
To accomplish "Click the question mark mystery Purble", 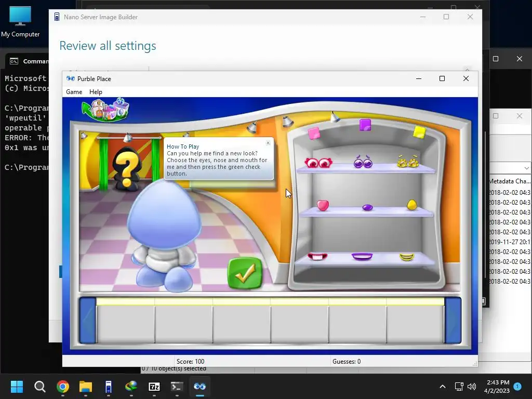I will (127, 169).
